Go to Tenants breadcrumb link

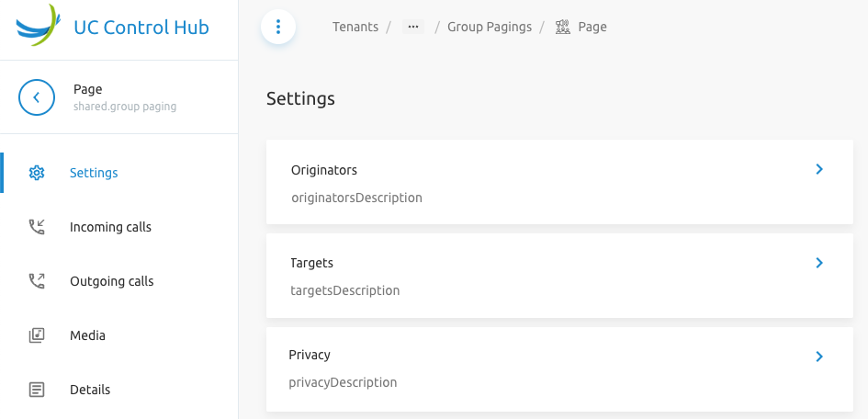(x=355, y=27)
